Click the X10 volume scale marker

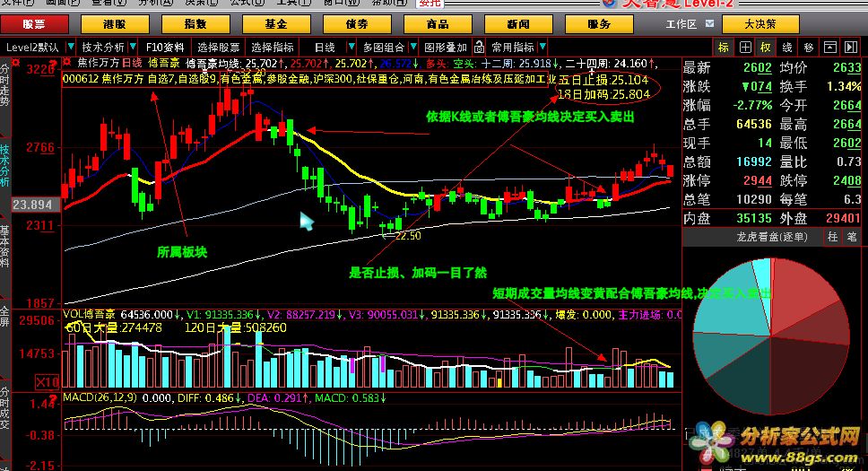[x=48, y=383]
